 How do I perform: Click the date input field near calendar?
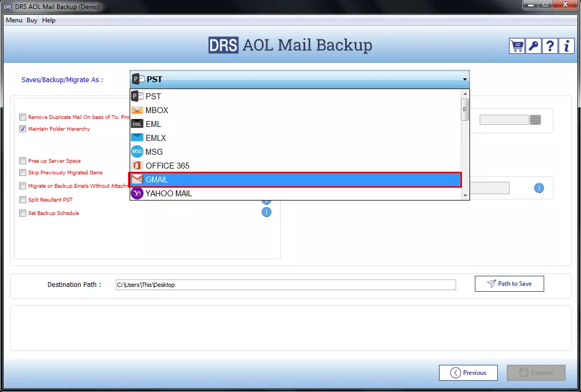click(504, 119)
